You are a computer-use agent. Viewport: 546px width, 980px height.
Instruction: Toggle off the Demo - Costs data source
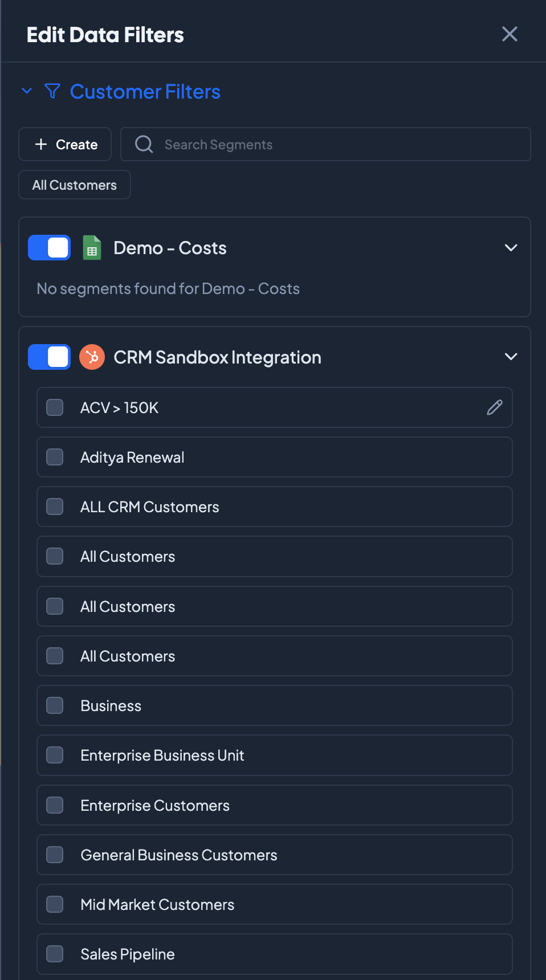tap(50, 248)
